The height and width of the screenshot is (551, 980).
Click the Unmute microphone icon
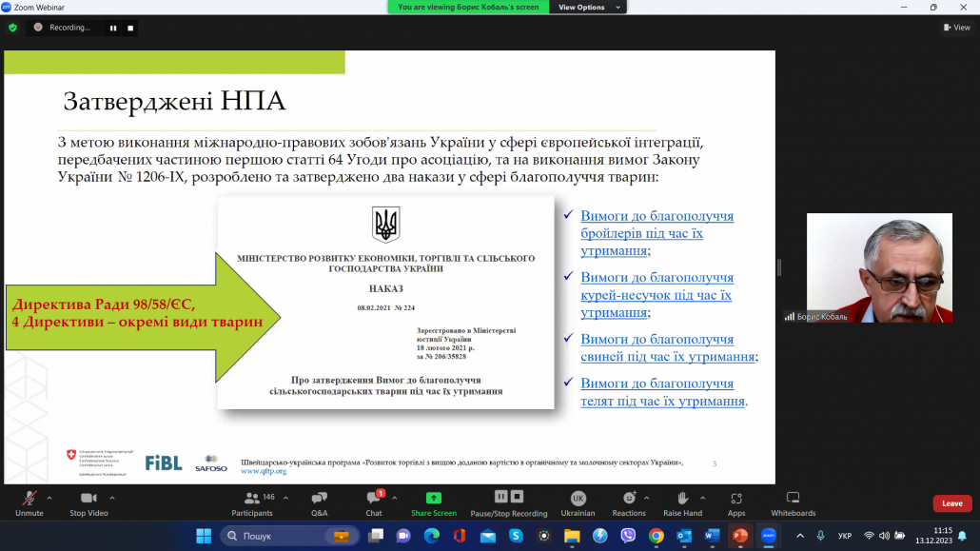(29, 499)
